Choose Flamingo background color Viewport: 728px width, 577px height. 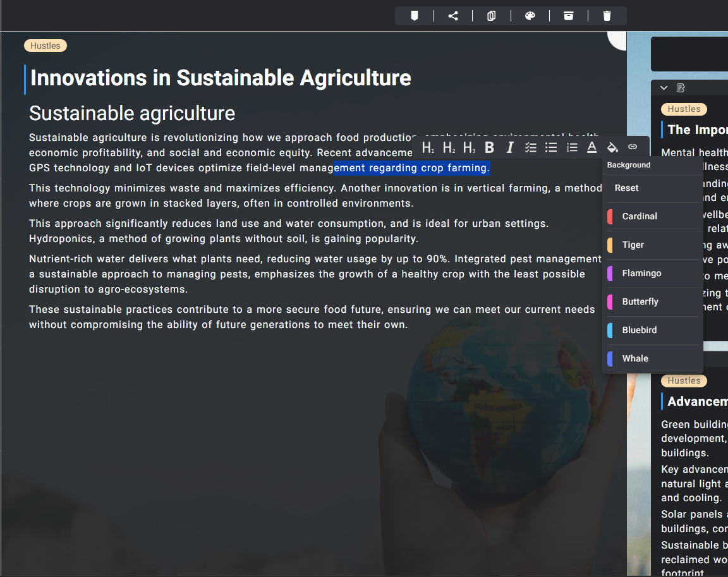[653, 274]
